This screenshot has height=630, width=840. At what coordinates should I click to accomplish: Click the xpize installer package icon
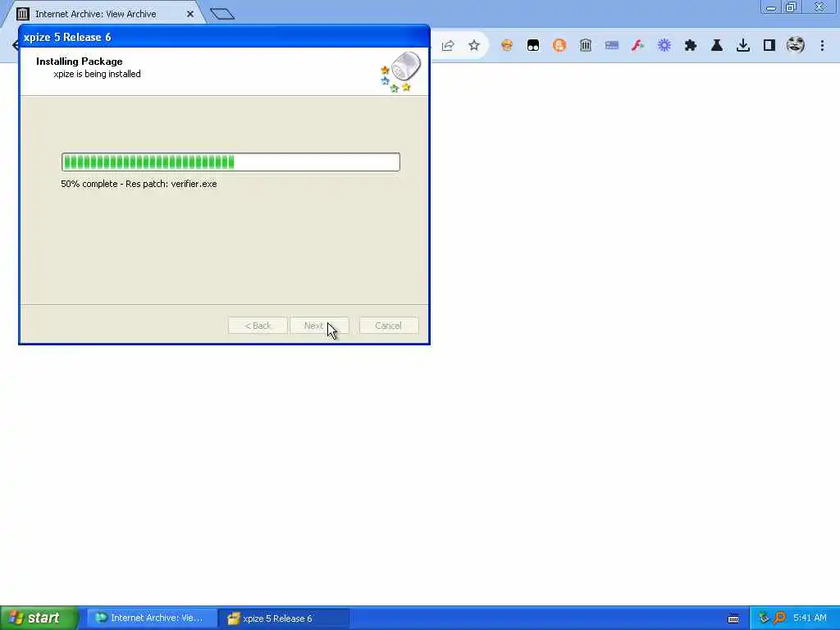click(400, 72)
